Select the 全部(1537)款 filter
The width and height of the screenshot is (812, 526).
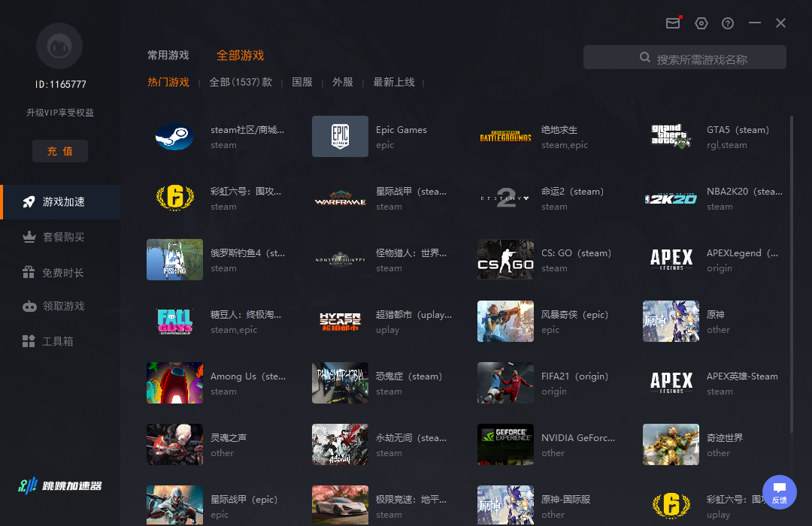pyautogui.click(x=241, y=83)
